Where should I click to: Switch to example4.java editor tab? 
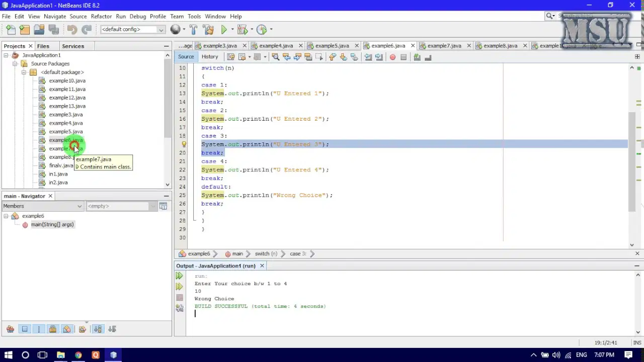point(276,46)
